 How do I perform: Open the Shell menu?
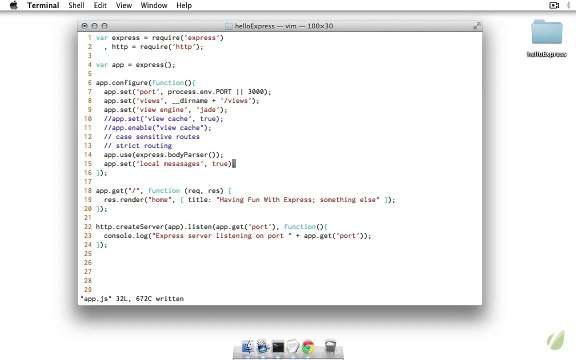(x=76, y=5)
